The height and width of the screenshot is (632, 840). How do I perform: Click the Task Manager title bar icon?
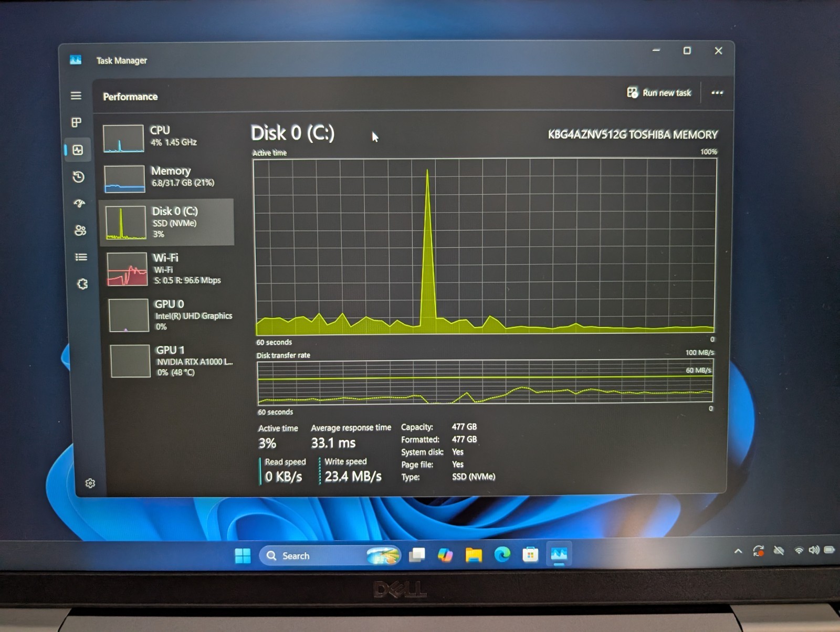(x=76, y=60)
